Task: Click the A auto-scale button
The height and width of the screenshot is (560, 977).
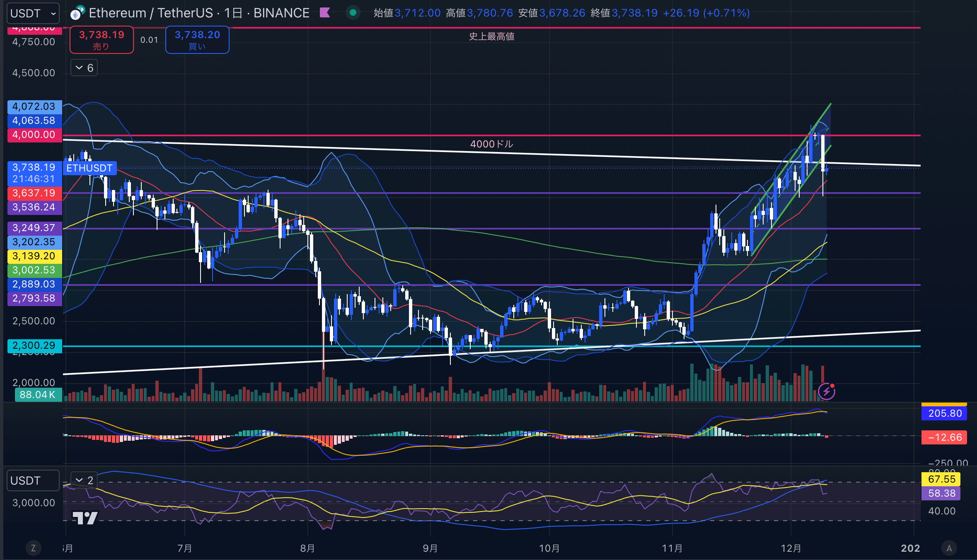Action: point(949,548)
